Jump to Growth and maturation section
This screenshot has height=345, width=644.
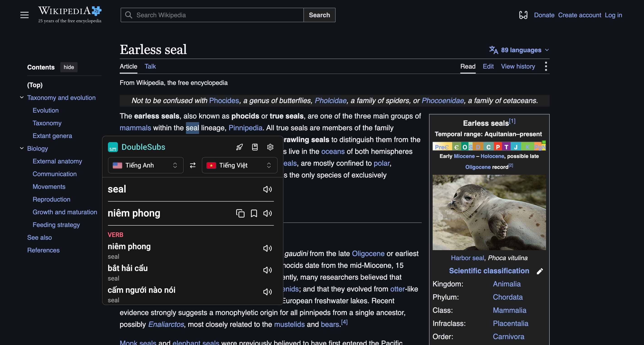point(65,212)
